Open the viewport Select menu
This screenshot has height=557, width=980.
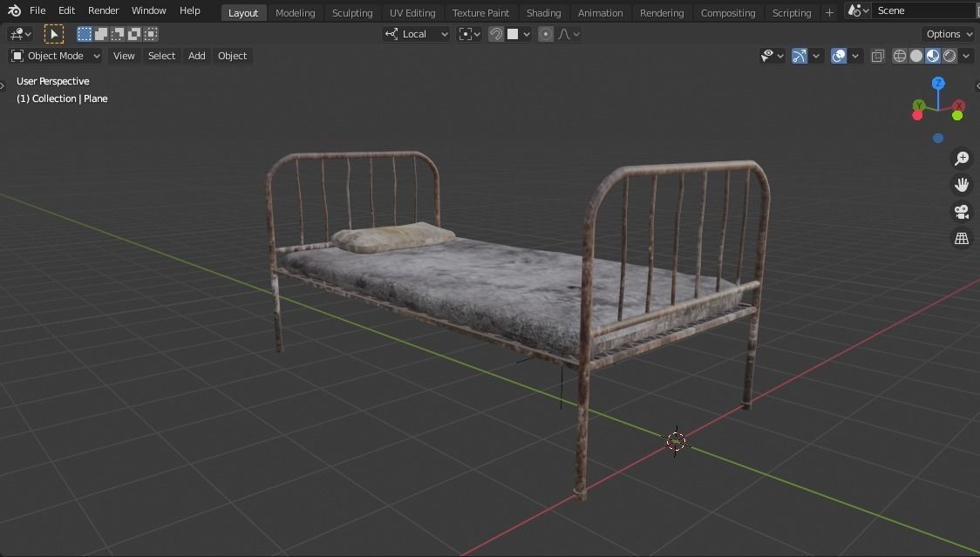pyautogui.click(x=161, y=56)
